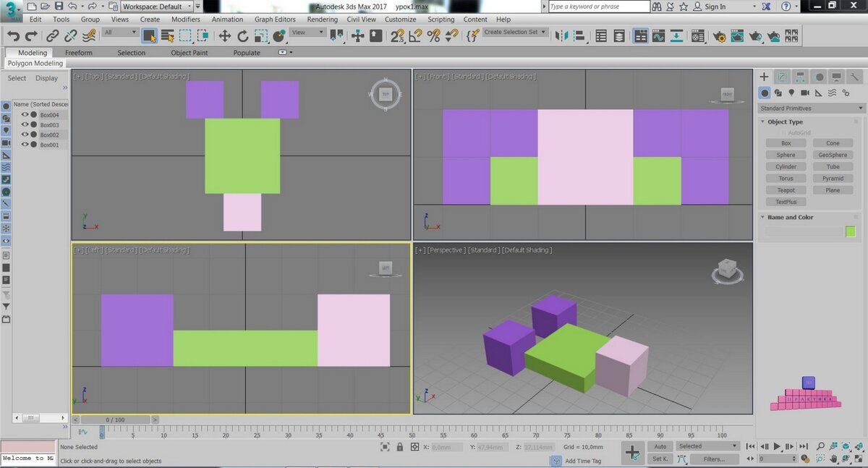Activate the Select and Move tool
The width and height of the screenshot is (868, 468).
[x=225, y=35]
